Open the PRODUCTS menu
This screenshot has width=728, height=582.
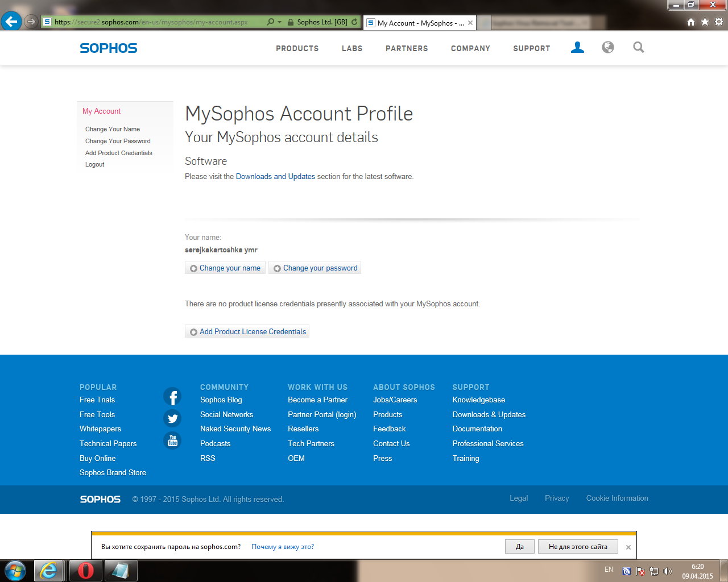[297, 48]
